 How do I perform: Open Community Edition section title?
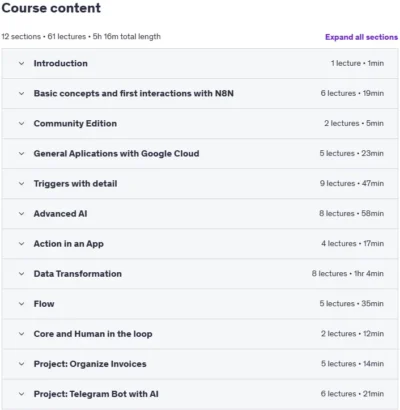tap(75, 123)
